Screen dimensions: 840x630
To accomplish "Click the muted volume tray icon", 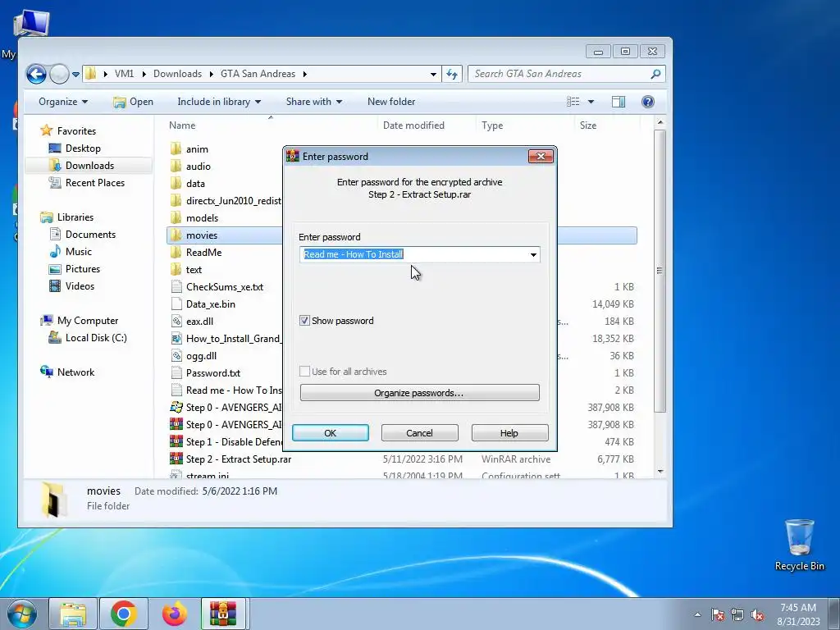I will [757, 614].
